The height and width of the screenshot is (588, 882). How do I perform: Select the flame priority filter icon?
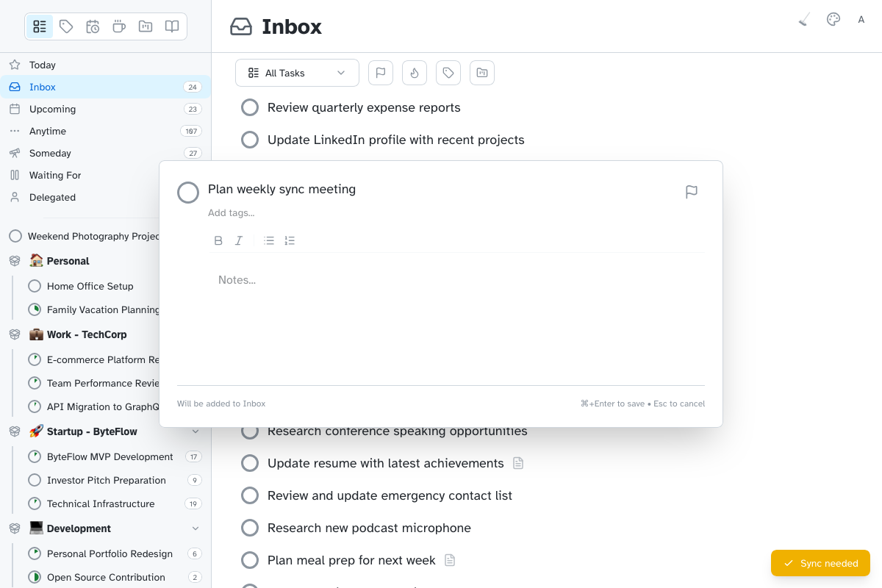coord(415,72)
